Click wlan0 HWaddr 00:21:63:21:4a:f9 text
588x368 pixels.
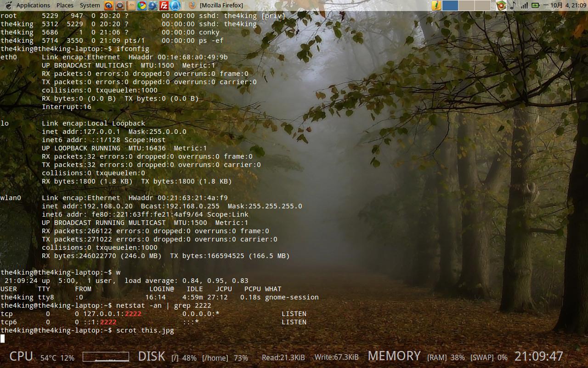pos(178,198)
